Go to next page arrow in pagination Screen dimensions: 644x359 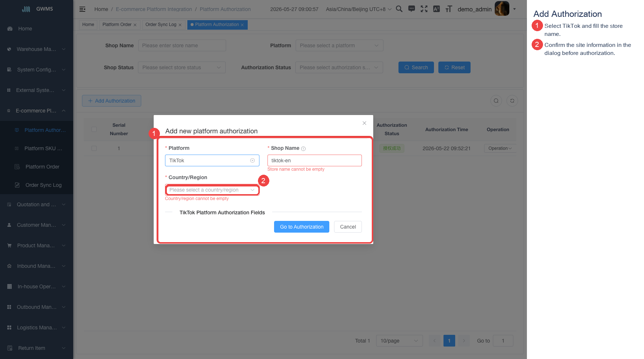[464, 341]
